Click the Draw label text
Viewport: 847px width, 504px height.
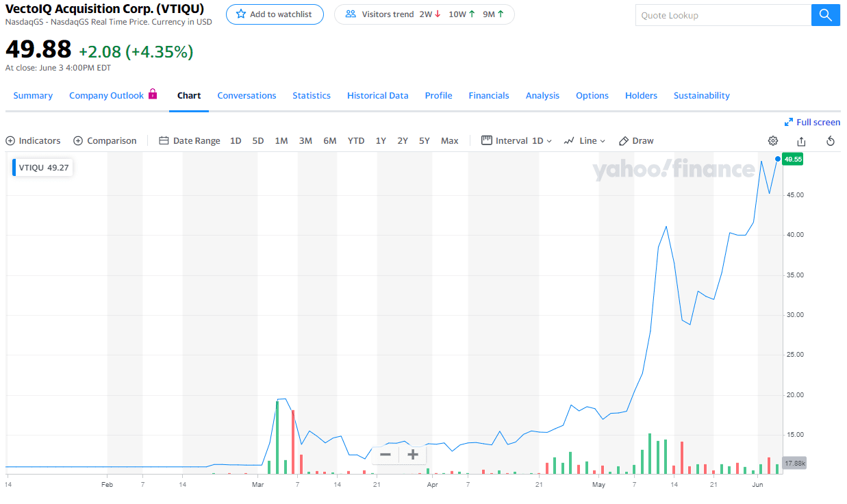pyautogui.click(x=643, y=141)
